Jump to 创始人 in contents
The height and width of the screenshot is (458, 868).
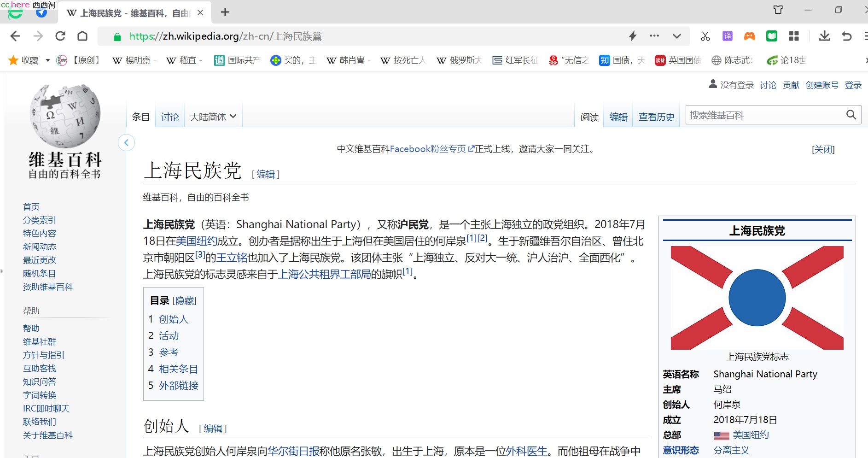point(174,319)
